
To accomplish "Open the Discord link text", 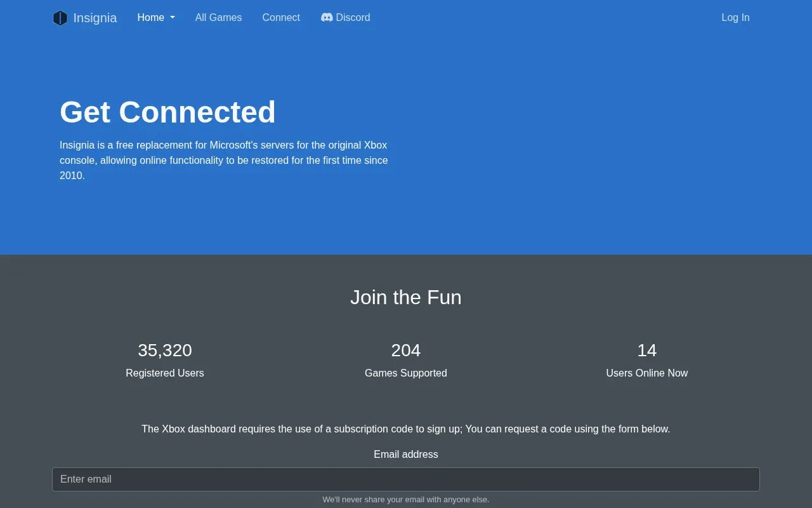I will (x=353, y=18).
